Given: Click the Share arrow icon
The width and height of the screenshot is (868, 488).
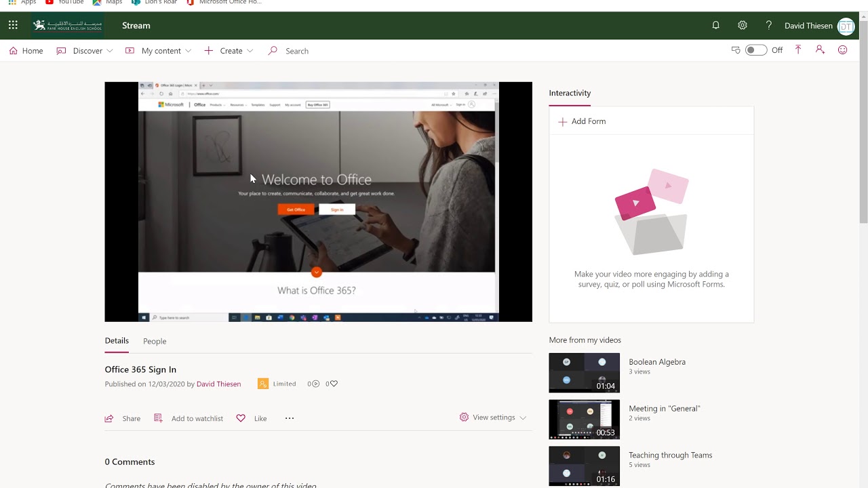Looking at the screenshot, I should [x=109, y=418].
